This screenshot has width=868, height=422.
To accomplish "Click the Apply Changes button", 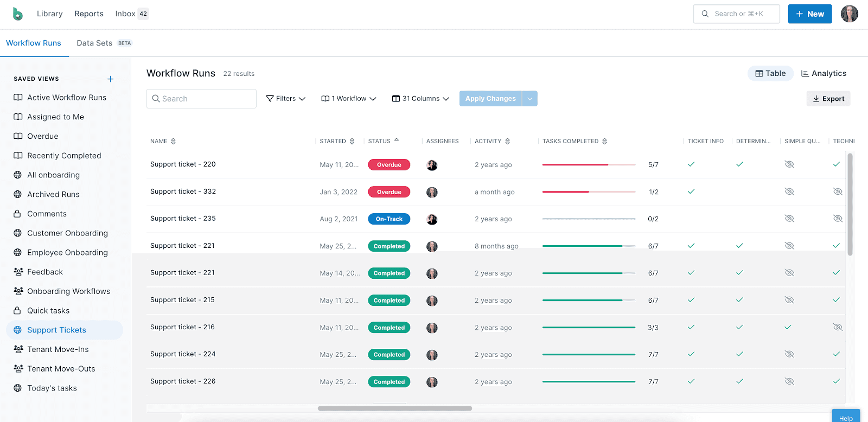I will (x=490, y=99).
